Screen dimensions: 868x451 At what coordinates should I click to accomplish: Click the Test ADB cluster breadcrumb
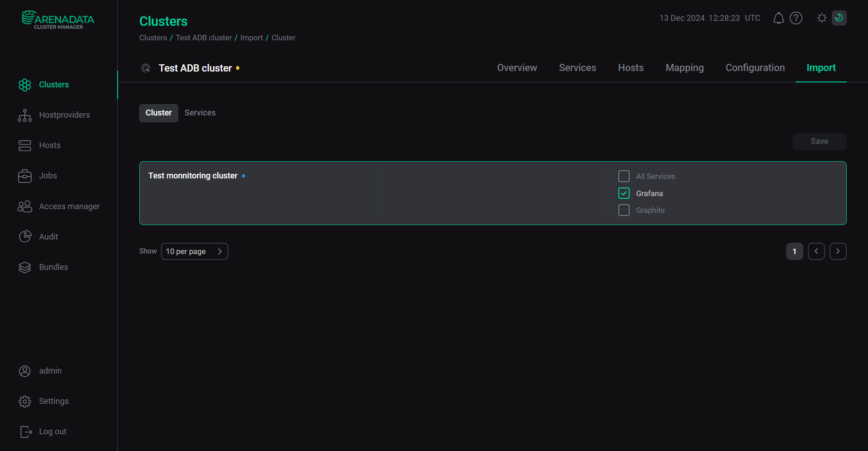(204, 38)
